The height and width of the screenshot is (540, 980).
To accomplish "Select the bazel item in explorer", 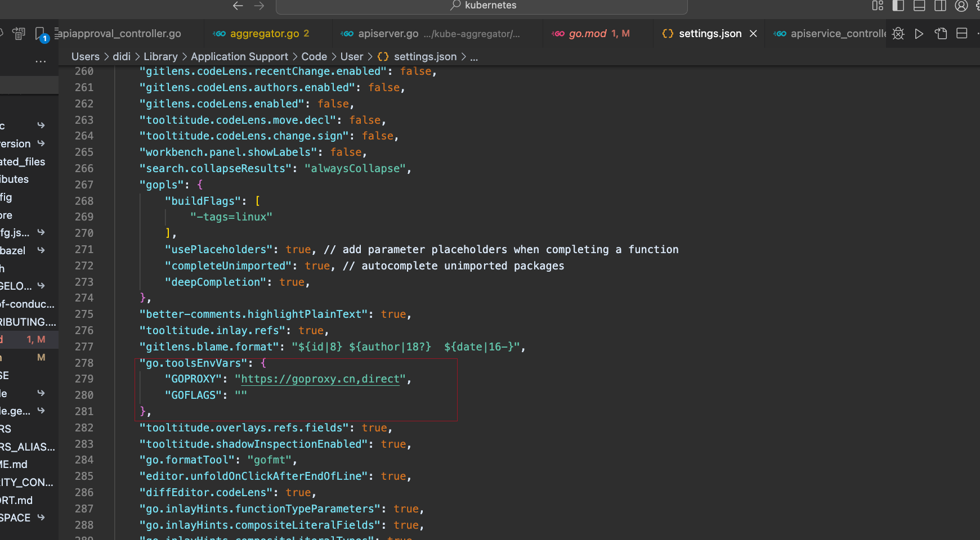I will pos(13,250).
